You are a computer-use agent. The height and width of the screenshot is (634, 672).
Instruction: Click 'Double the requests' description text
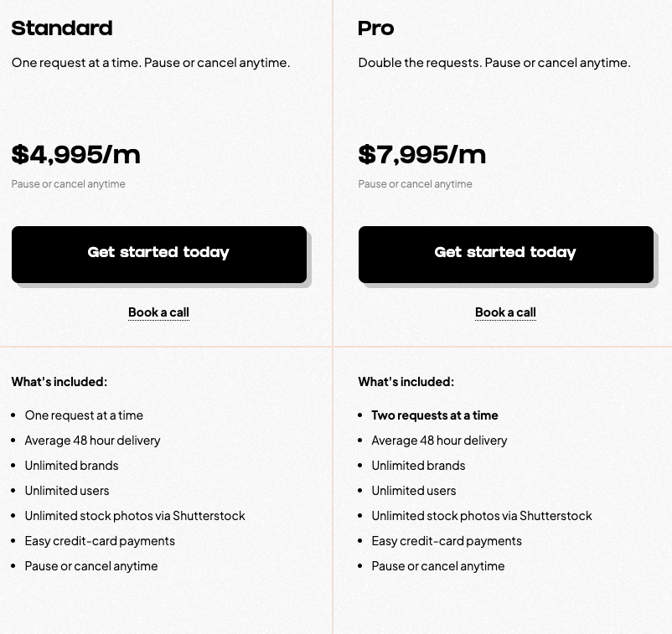[x=494, y=63]
